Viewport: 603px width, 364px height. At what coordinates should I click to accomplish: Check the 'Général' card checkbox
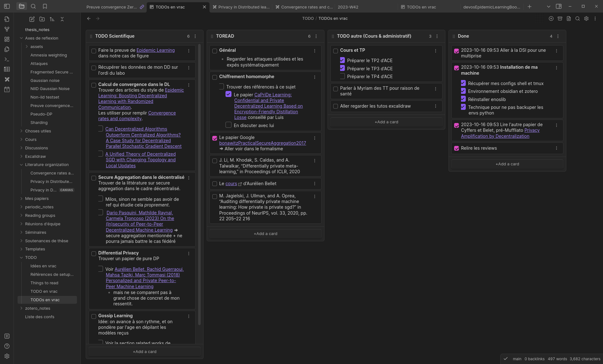tap(215, 51)
